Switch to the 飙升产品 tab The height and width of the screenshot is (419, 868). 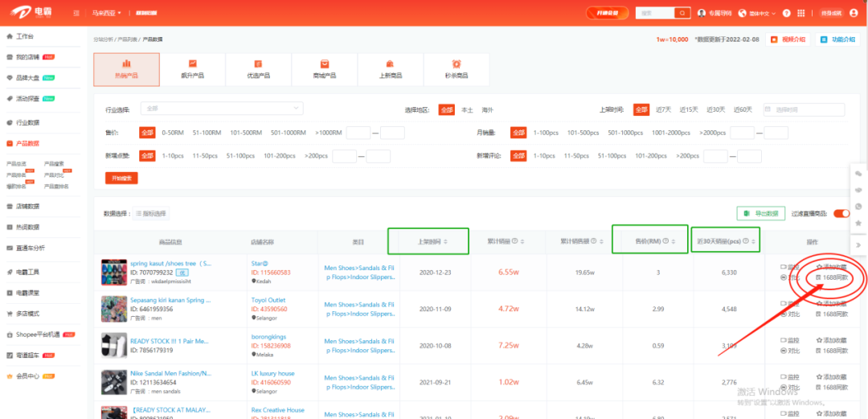point(192,69)
